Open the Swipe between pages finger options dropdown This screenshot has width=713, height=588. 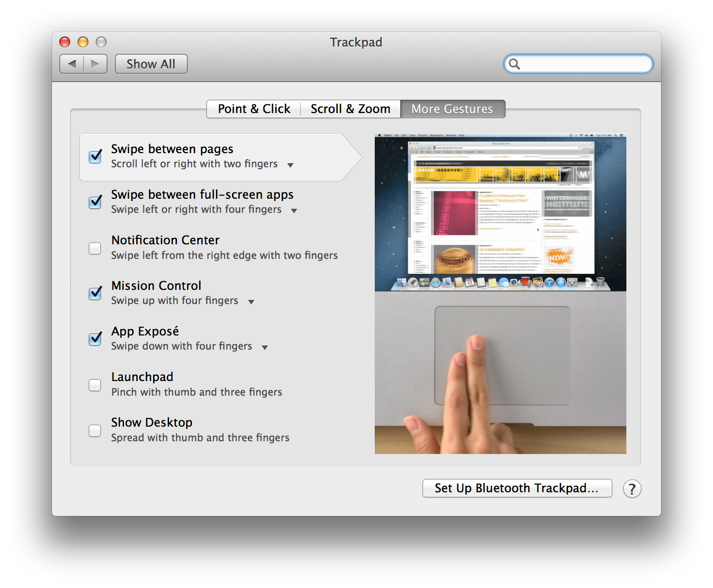pos(290,165)
